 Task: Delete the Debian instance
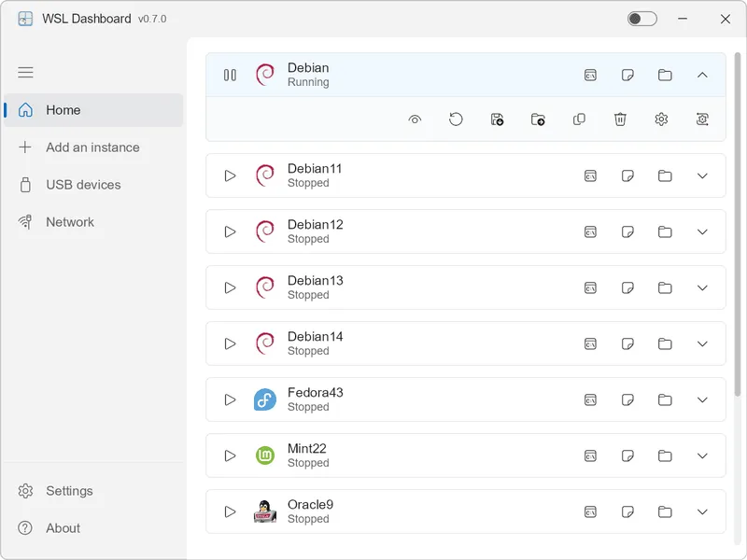pyautogui.click(x=620, y=119)
